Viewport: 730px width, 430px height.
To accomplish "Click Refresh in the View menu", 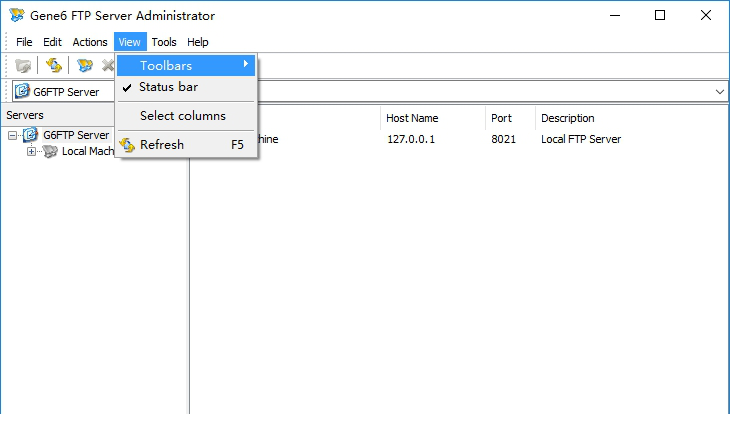I will pyautogui.click(x=186, y=145).
